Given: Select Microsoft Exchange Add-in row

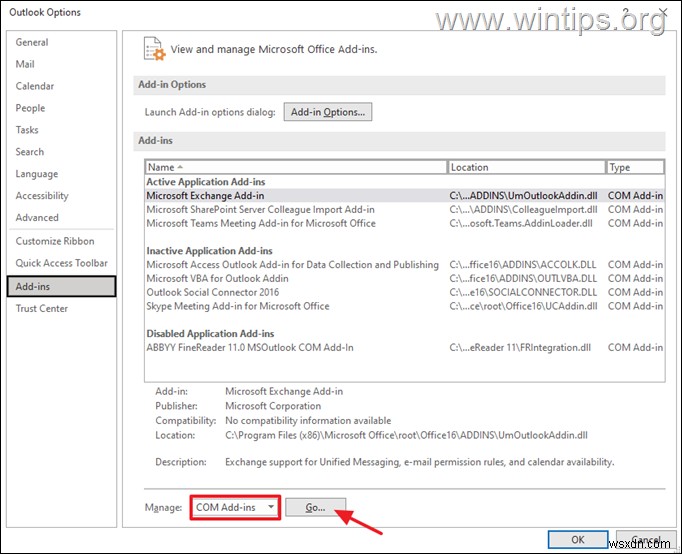Looking at the screenshot, I should (405, 196).
